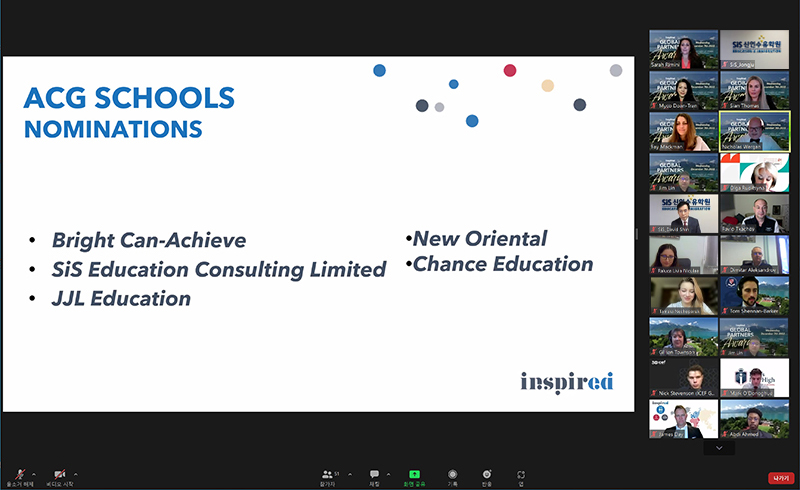Select Fay Mackman's video thumbnail
This screenshot has width=800, height=490.
(684, 132)
